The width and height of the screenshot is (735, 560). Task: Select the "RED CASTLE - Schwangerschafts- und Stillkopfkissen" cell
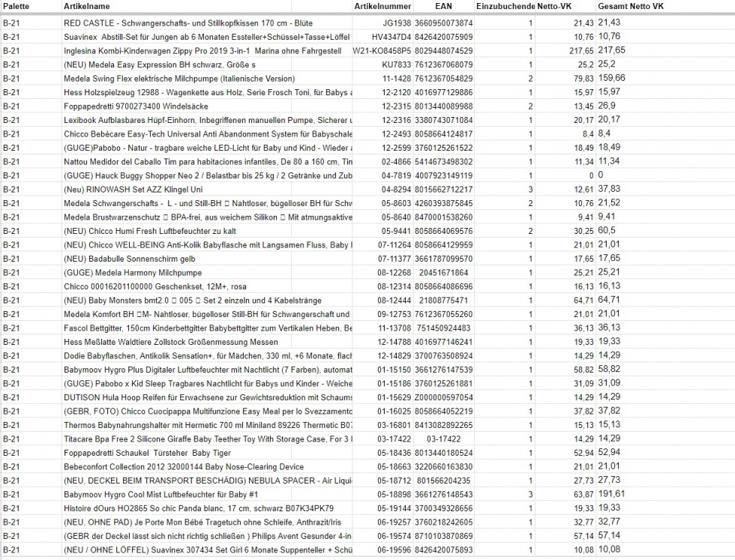pos(188,23)
